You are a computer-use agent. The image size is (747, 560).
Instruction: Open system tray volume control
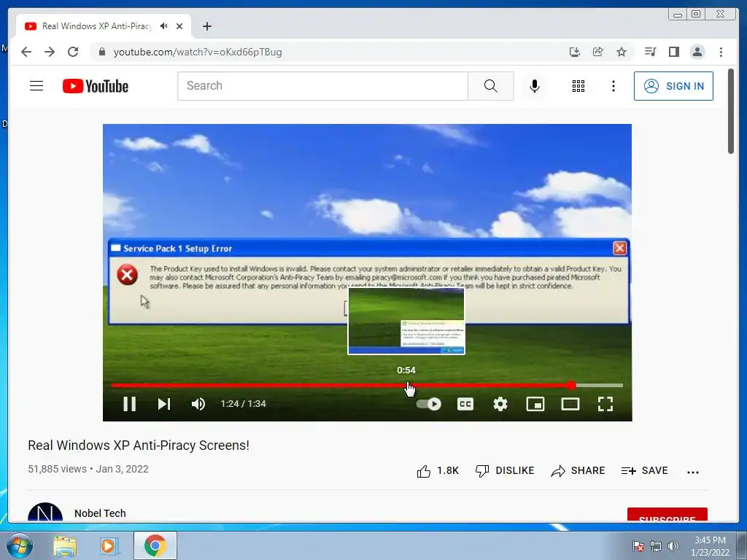[x=673, y=546]
